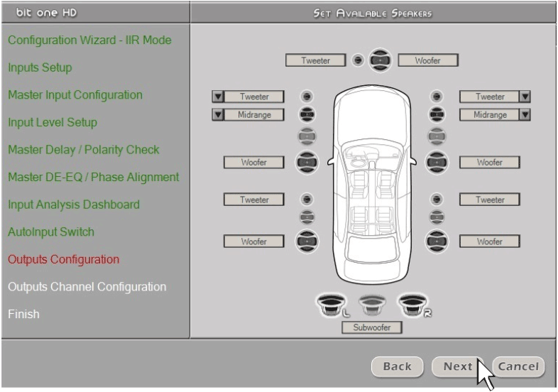Open the front right Midrange dropdown arrow
The height and width of the screenshot is (392, 558).
click(x=525, y=114)
